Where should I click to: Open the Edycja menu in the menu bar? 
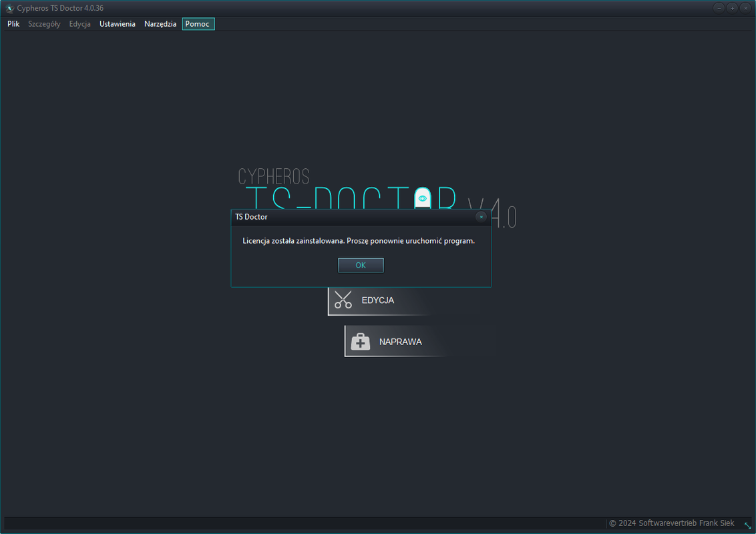click(79, 23)
